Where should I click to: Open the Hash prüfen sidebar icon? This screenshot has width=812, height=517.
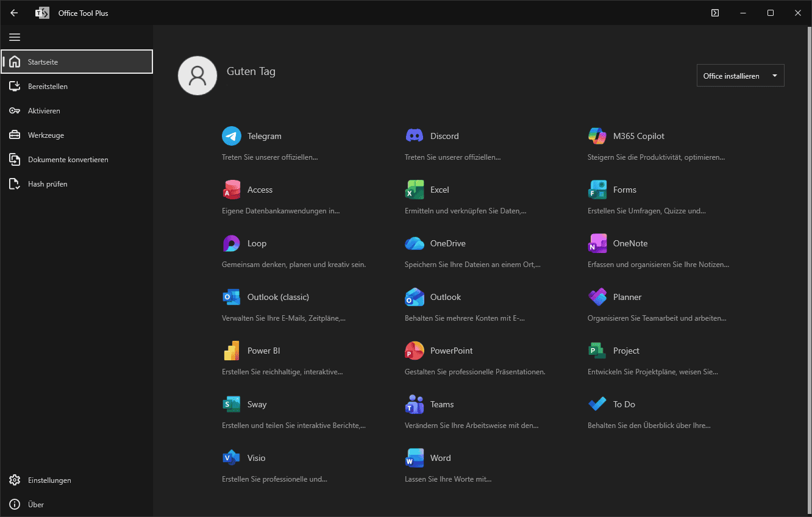15,184
